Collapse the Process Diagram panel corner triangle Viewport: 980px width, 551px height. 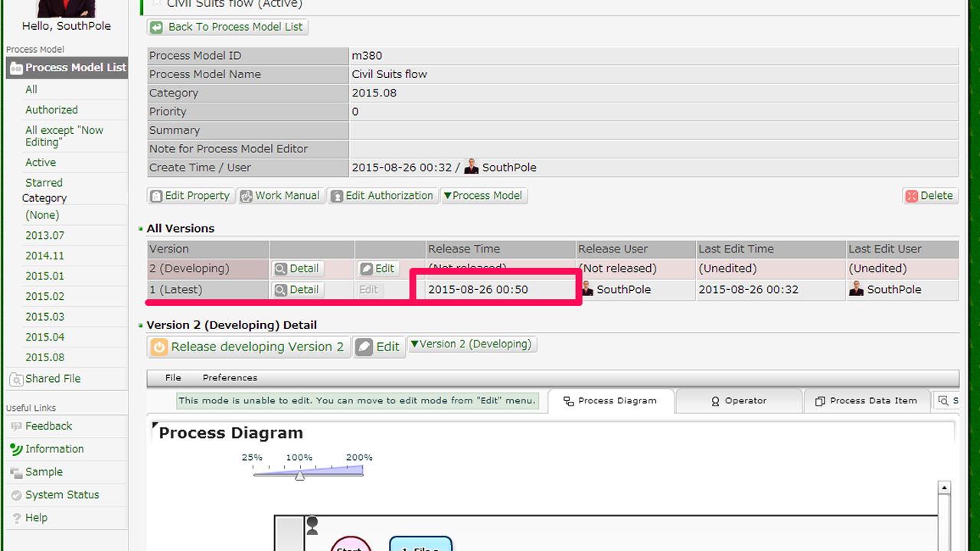[x=155, y=425]
